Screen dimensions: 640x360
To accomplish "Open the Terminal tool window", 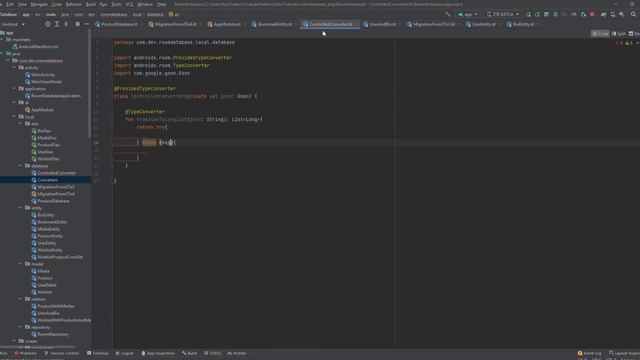I will coord(98,353).
